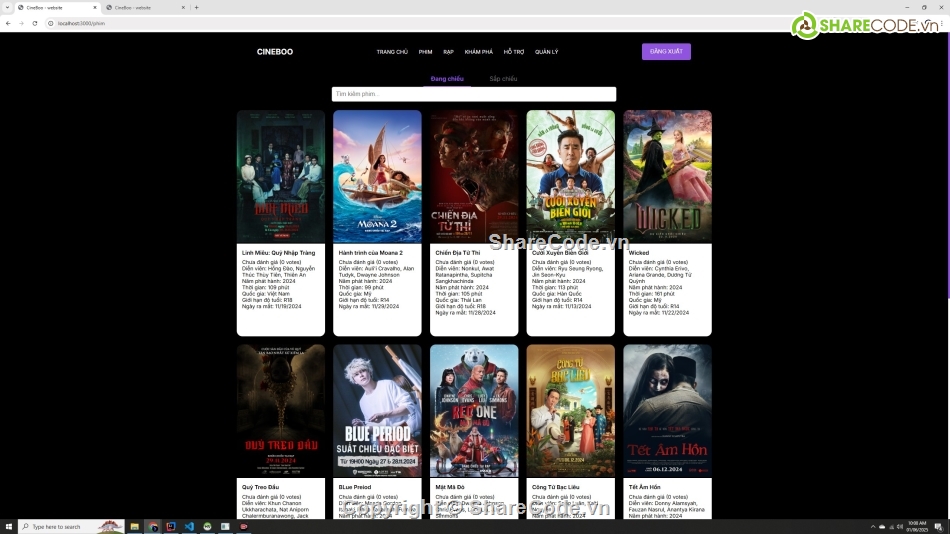Open the Quỷ Treo Đầu poster
The image size is (950, 534).
281,411
